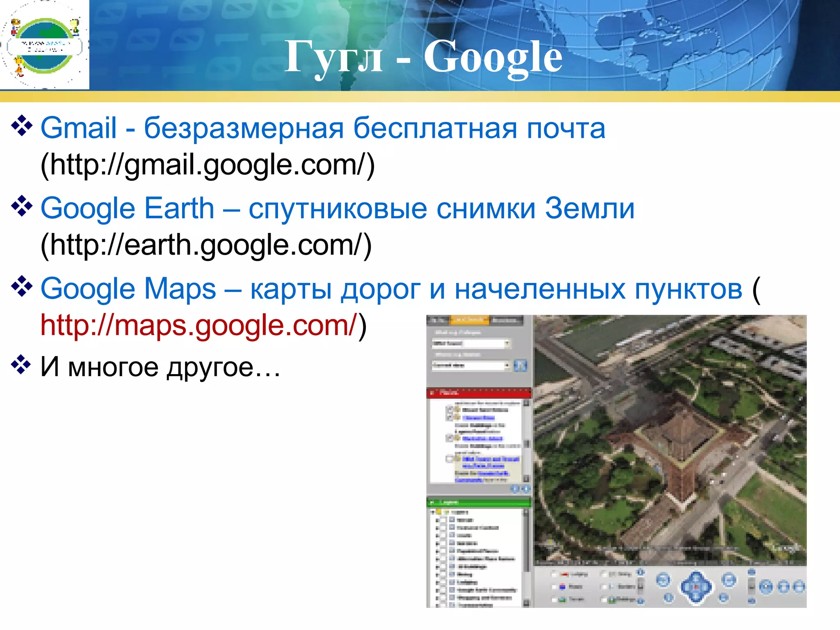This screenshot has height=630, width=840.
Task: Click the zoom-out button below the zoom slider
Action: [641, 601]
